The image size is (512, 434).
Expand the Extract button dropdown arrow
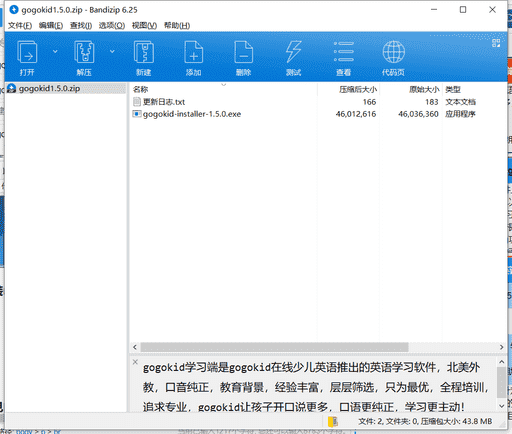click(x=112, y=51)
